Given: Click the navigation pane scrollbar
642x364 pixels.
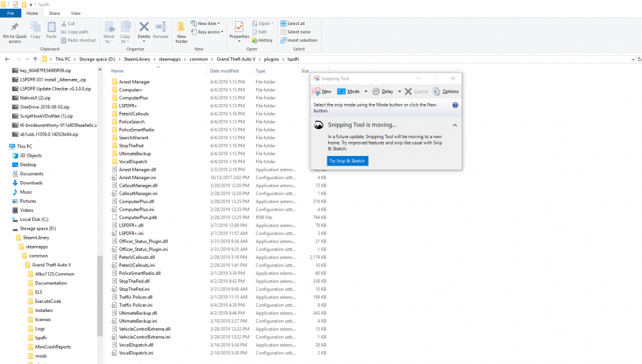Looking at the screenshot, I should click(100, 295).
